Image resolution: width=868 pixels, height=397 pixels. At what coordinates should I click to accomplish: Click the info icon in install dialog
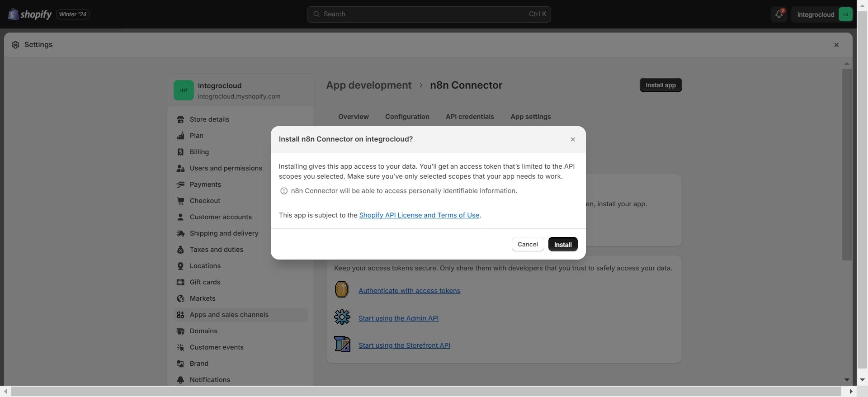pyautogui.click(x=284, y=191)
